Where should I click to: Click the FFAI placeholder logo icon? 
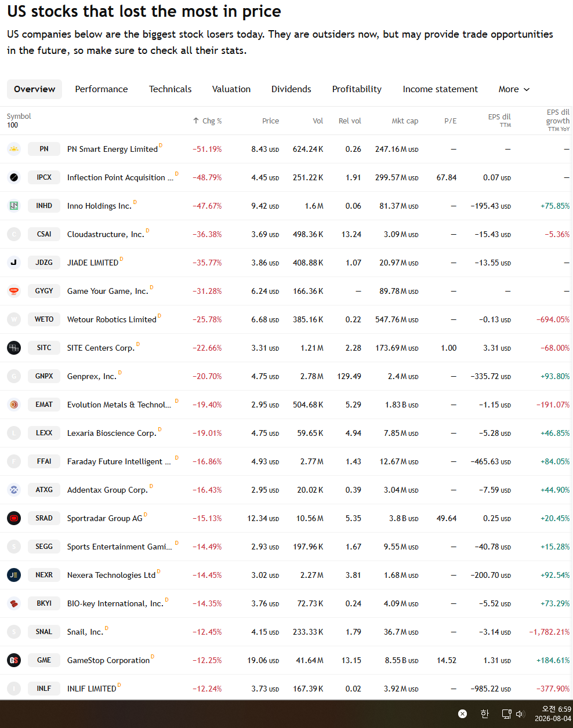pyautogui.click(x=14, y=461)
